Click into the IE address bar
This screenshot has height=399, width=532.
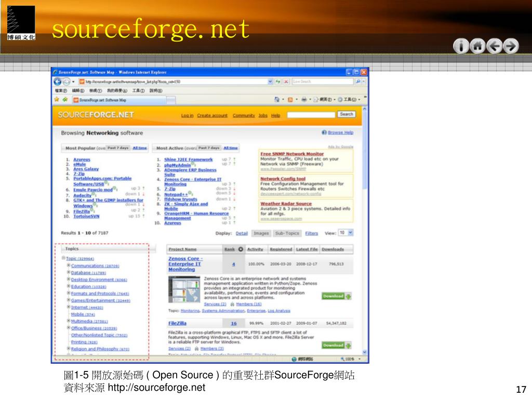pyautogui.click(x=173, y=82)
